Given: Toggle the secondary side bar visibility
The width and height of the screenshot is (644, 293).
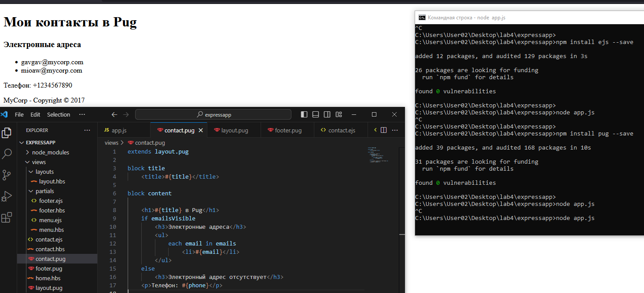Looking at the screenshot, I should pyautogui.click(x=327, y=114).
